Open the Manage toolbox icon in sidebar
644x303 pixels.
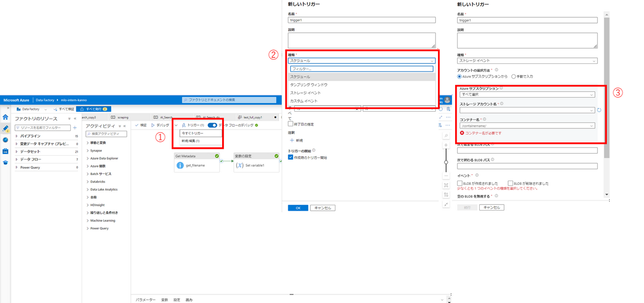click(x=5, y=151)
